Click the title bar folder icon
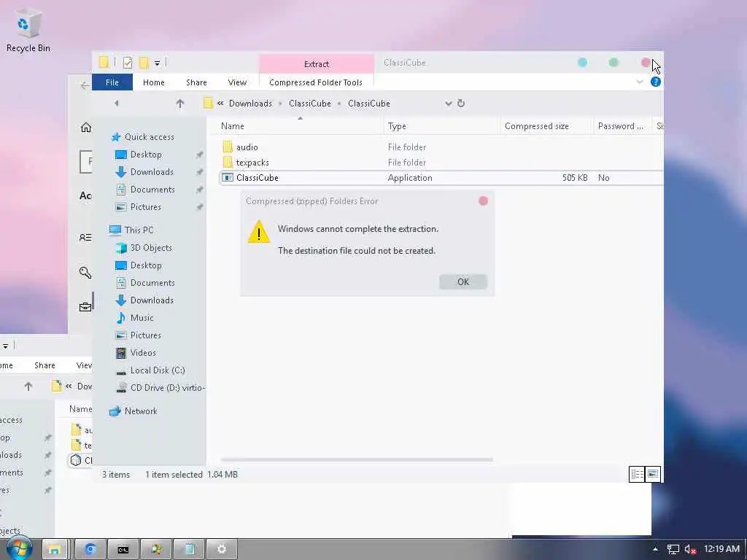 (104, 63)
